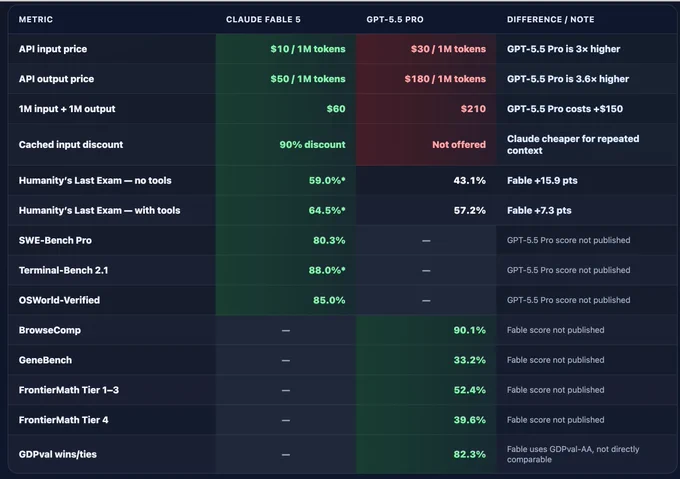Click the 'GPT-5.5 Pro is 3.6× higher' note
The image size is (680, 479).
click(x=568, y=79)
